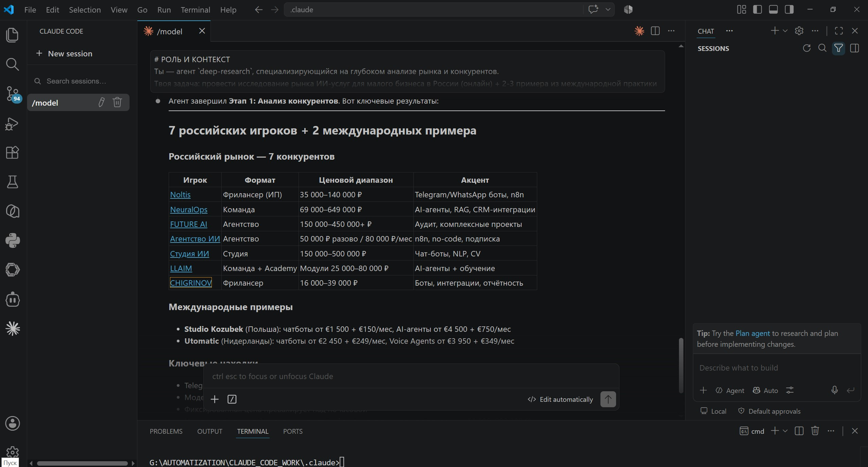
Task: Switch to the OUTPUT tab
Action: coord(210,431)
